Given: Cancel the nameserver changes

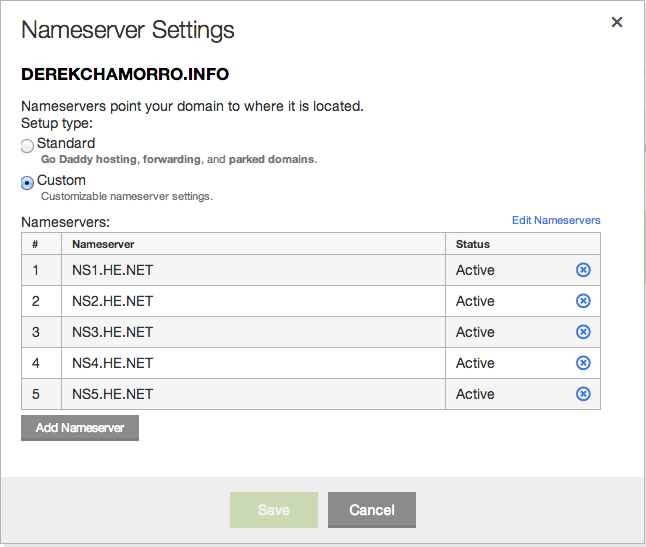Looking at the screenshot, I should (372, 510).
